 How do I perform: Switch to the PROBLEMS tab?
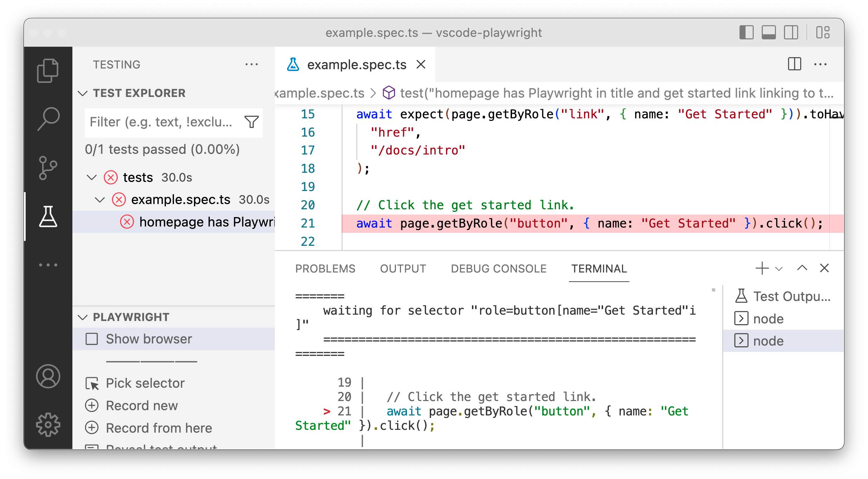tap(325, 269)
